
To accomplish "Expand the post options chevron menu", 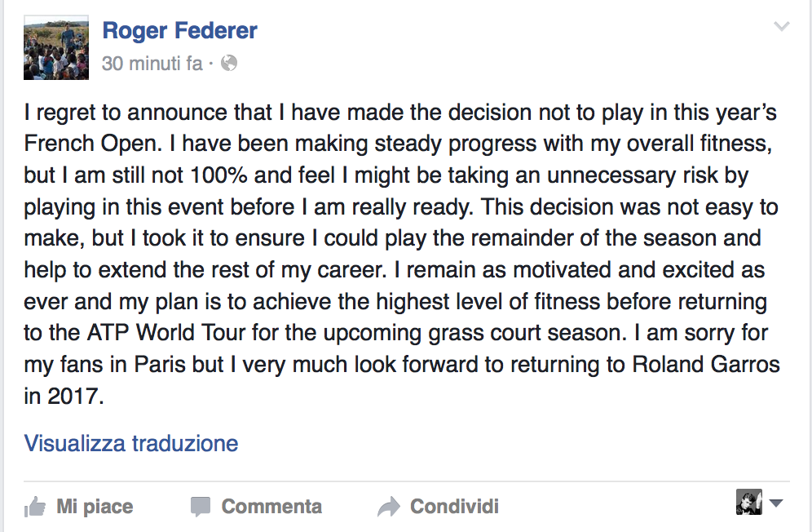I will 781,28.
